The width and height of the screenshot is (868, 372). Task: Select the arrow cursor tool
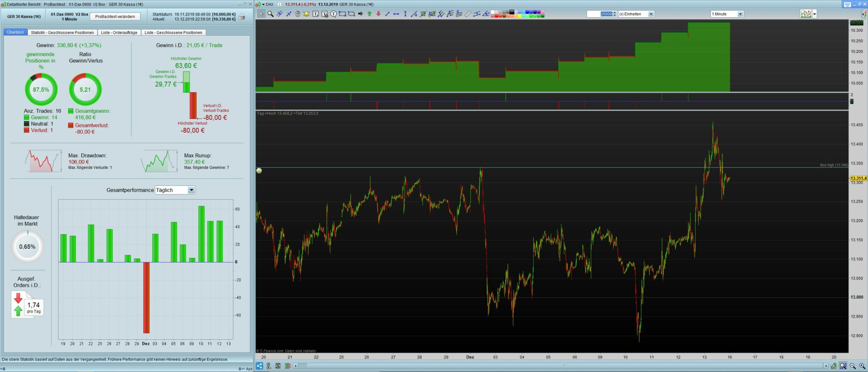[261, 14]
